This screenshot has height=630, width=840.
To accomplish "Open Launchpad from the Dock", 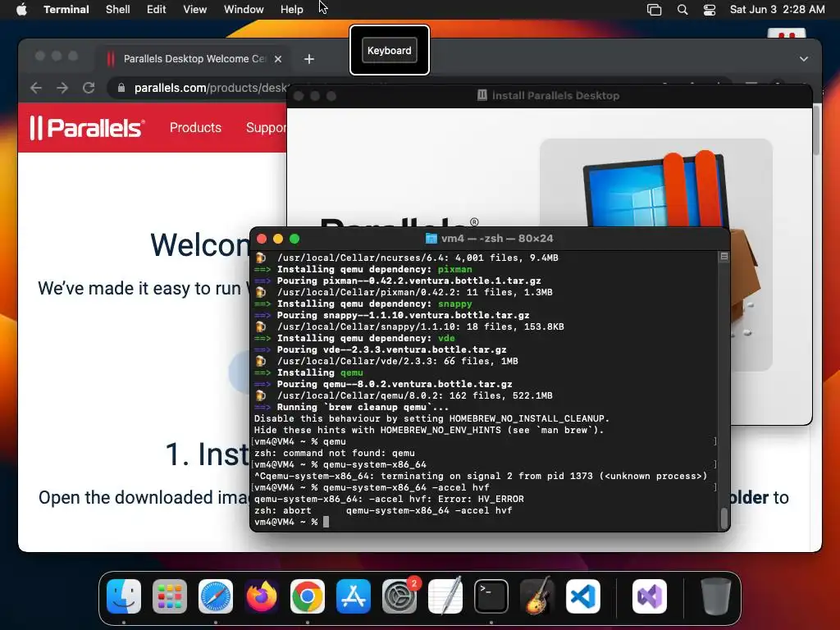I will 170,596.
